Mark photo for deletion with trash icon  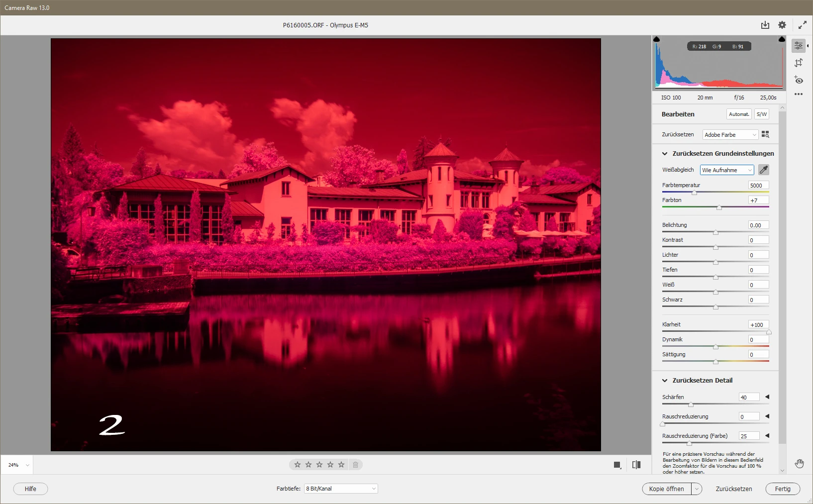click(x=355, y=465)
